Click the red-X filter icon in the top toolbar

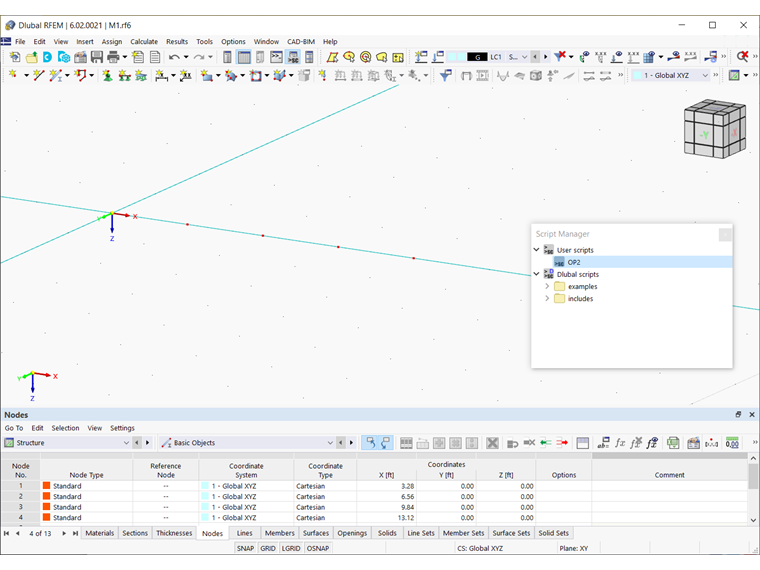(560, 57)
